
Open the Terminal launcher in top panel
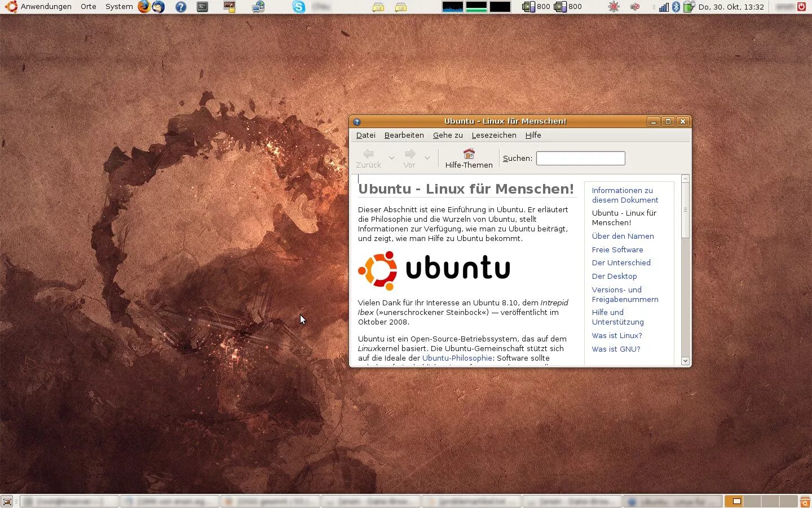click(x=202, y=7)
